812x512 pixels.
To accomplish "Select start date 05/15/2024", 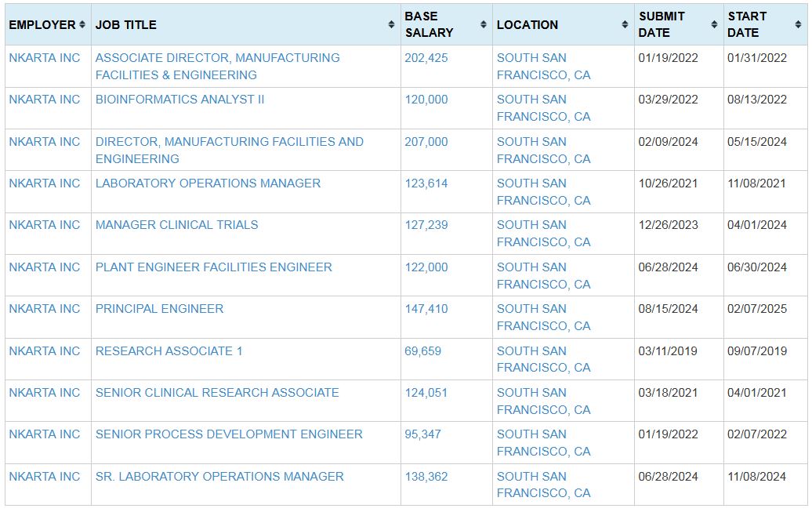I will coord(757,142).
